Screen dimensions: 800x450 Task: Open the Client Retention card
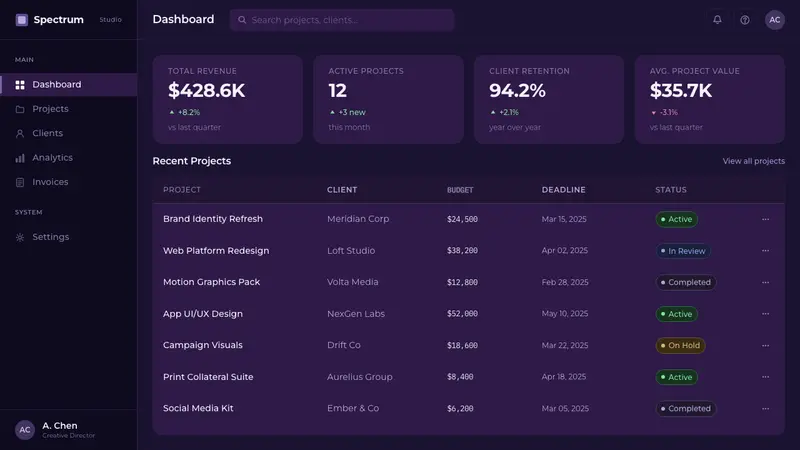[x=549, y=99]
